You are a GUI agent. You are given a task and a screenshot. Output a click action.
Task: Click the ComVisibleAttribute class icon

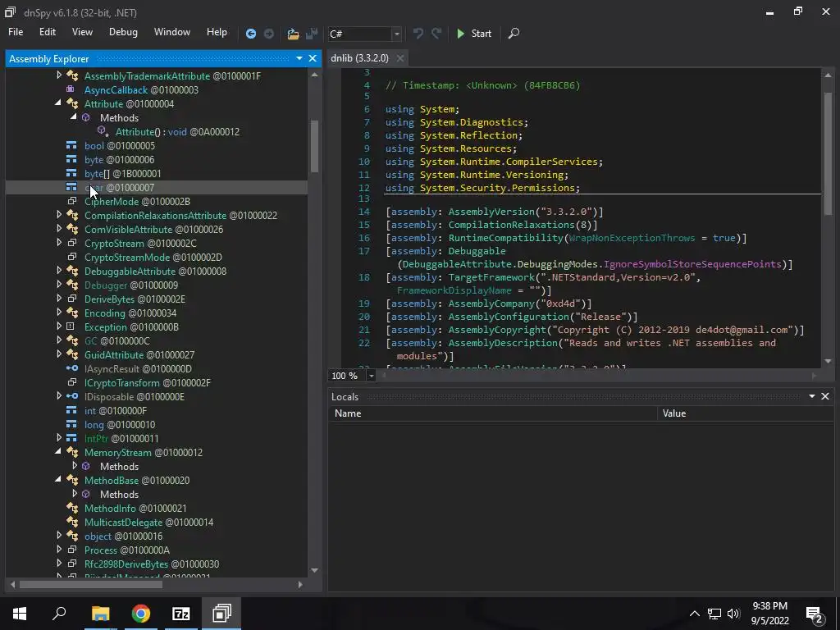(x=72, y=230)
